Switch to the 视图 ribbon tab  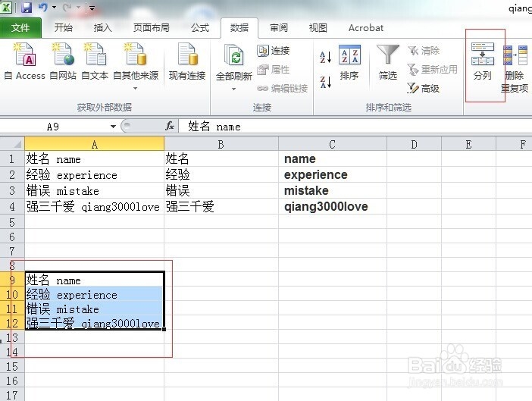tap(318, 28)
